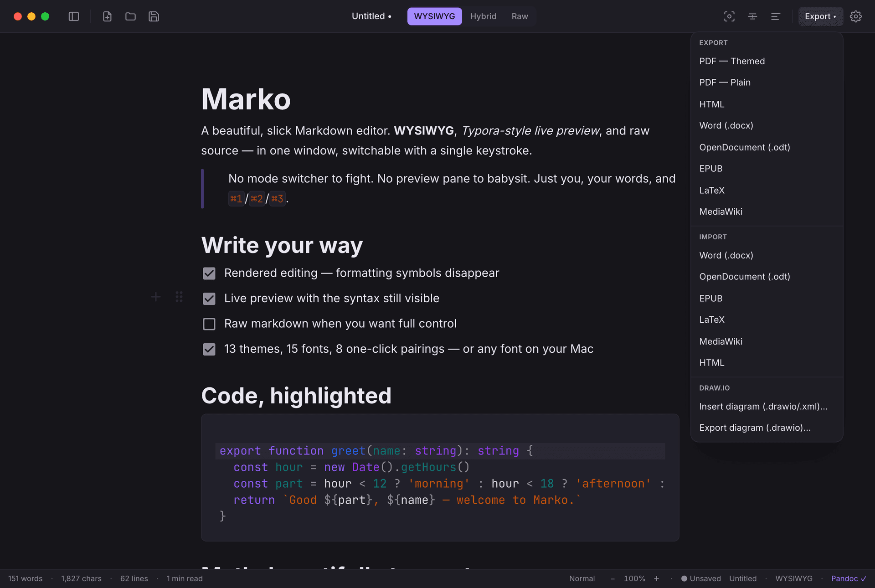This screenshot has width=875, height=588.
Task: Click the Write your way heading
Action: pos(282,245)
